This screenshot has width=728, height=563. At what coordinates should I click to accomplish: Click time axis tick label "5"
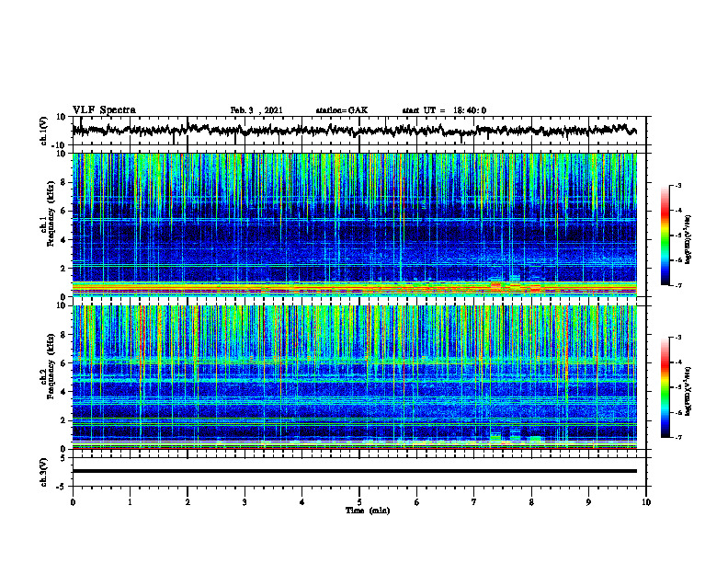point(359,502)
